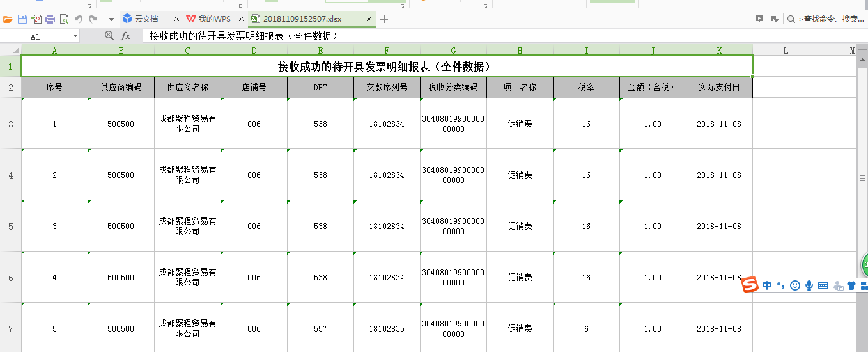The width and height of the screenshot is (868, 352).
Task: Click the 交款序列号 header cell
Action: pyautogui.click(x=387, y=87)
